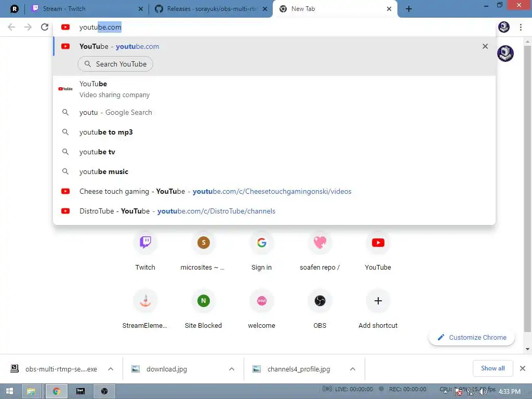This screenshot has width=532, height=399.
Task: Open the Cheese touch gaming YouTube suggestion
Action: [x=274, y=191]
